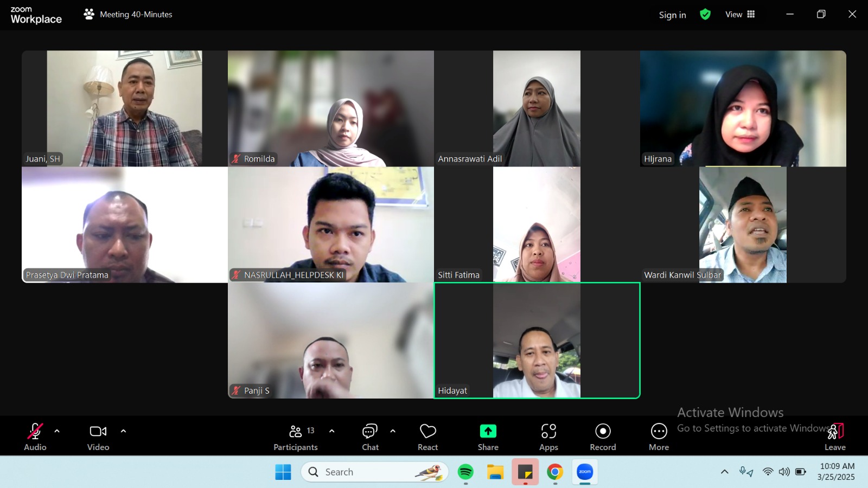Open the Participants panel
This screenshot has width=868, height=488.
point(296,436)
